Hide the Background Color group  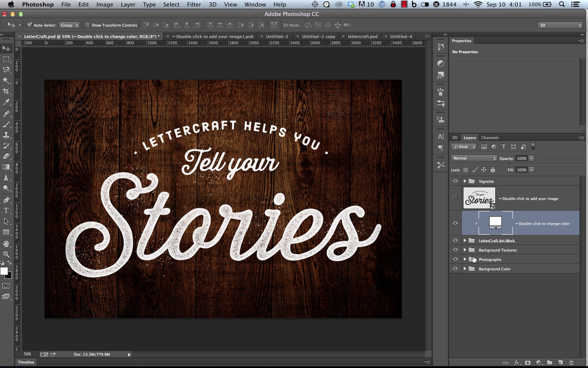pyautogui.click(x=455, y=269)
